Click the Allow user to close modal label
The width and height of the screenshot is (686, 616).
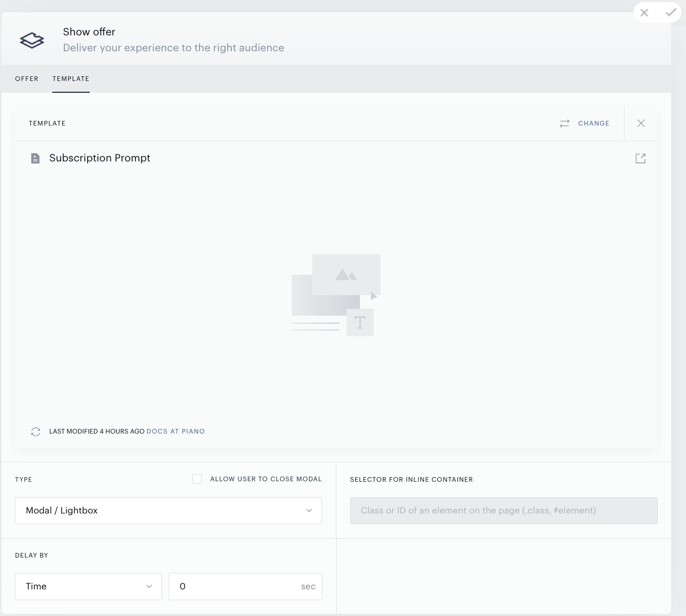tap(266, 479)
